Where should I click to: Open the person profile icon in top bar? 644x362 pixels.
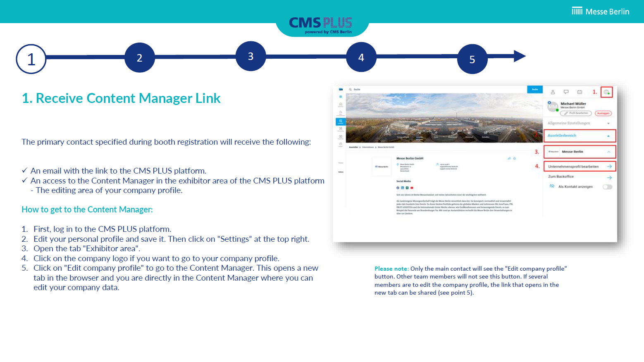[553, 92]
